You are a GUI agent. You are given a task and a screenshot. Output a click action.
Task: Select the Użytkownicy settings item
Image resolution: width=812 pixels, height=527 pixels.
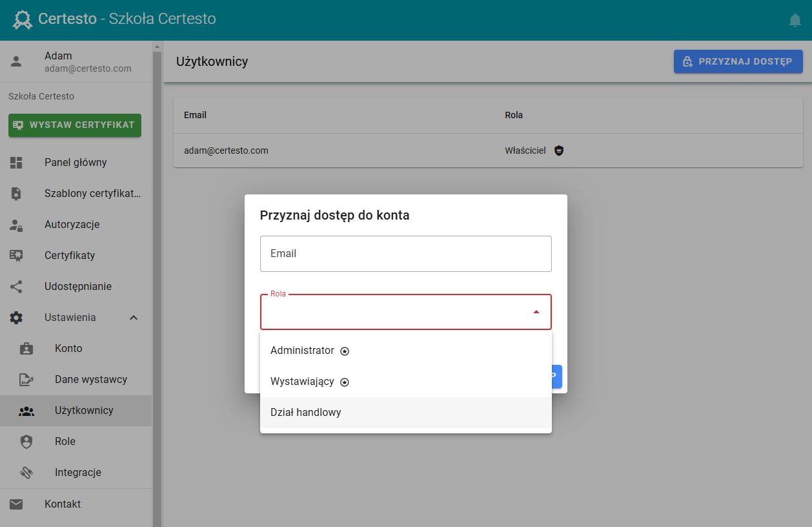pyautogui.click(x=76, y=411)
